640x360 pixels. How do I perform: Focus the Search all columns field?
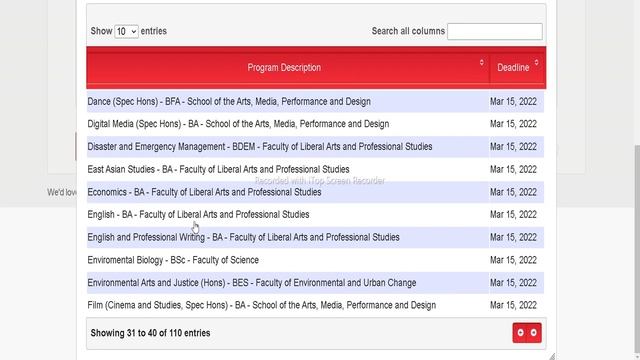point(495,31)
